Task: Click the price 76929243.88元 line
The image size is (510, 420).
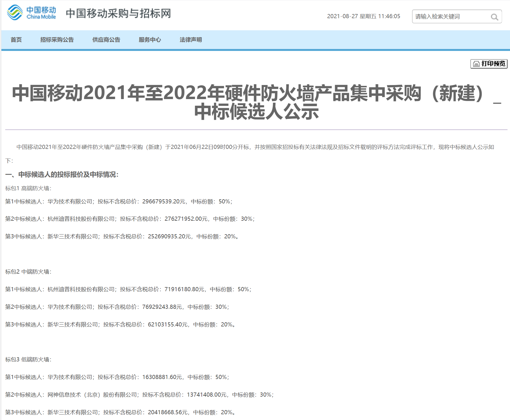Action: pyautogui.click(x=117, y=307)
